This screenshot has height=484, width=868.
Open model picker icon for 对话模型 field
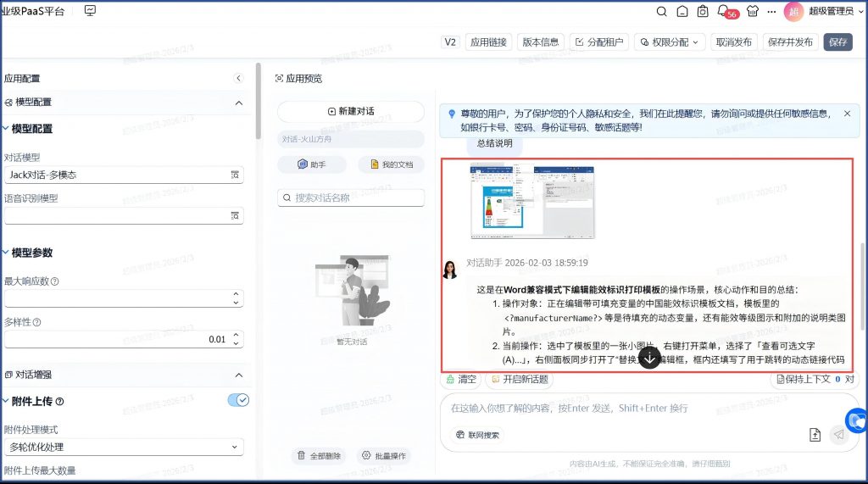[x=235, y=175]
